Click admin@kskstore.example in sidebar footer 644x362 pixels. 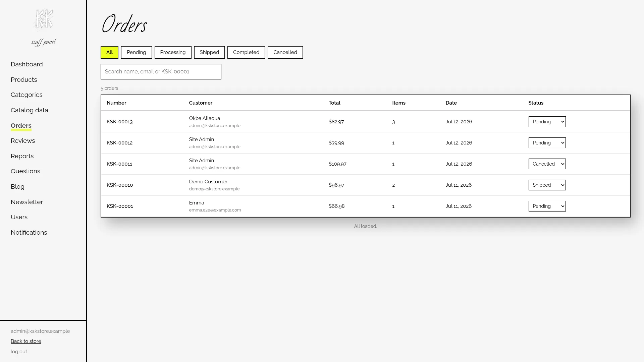(x=40, y=331)
